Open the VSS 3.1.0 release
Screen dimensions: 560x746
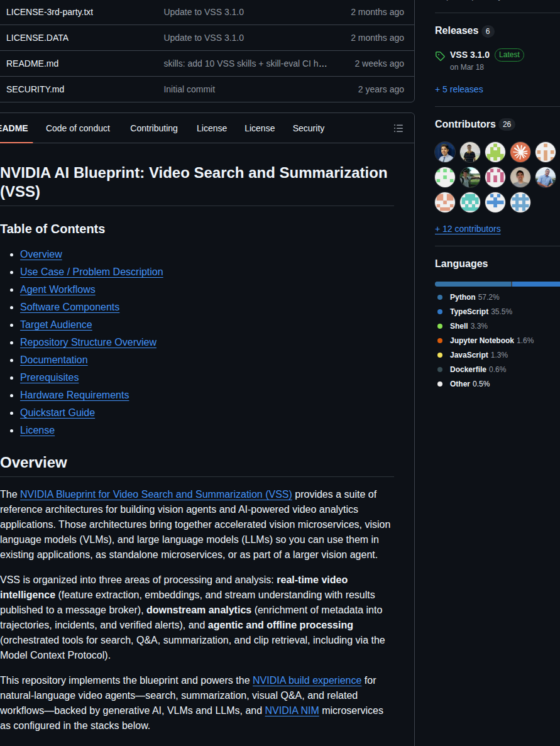pos(469,55)
